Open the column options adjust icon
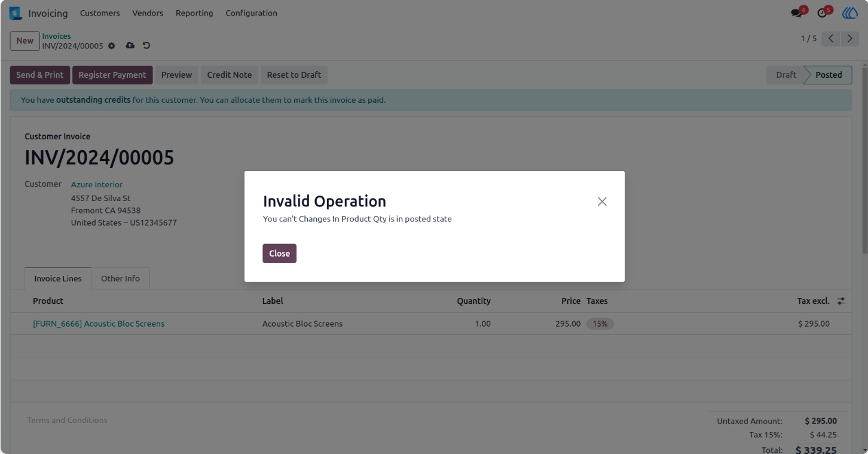 (841, 301)
